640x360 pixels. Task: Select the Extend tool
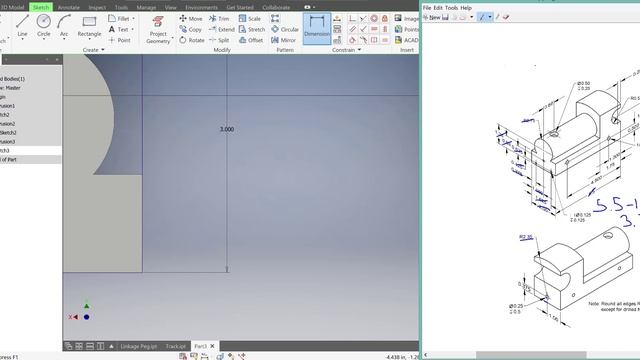pos(222,29)
